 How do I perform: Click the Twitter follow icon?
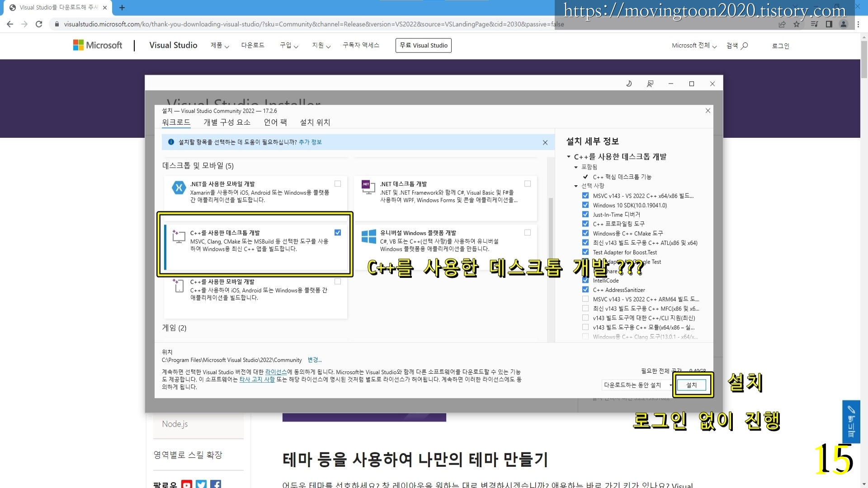coord(201,484)
